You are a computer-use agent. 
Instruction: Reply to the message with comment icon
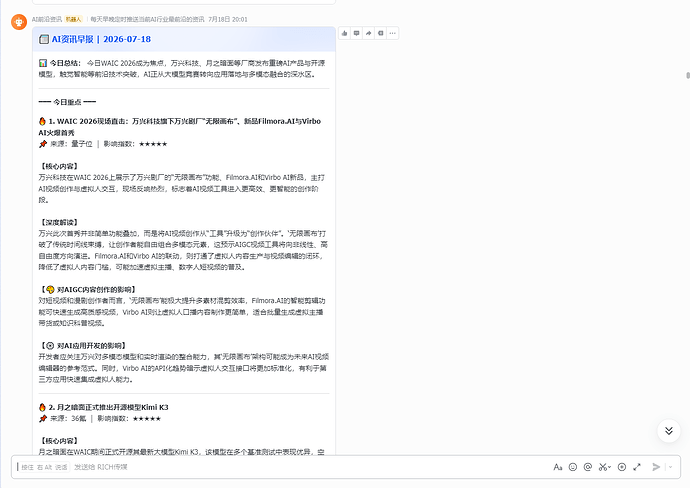coord(356,33)
